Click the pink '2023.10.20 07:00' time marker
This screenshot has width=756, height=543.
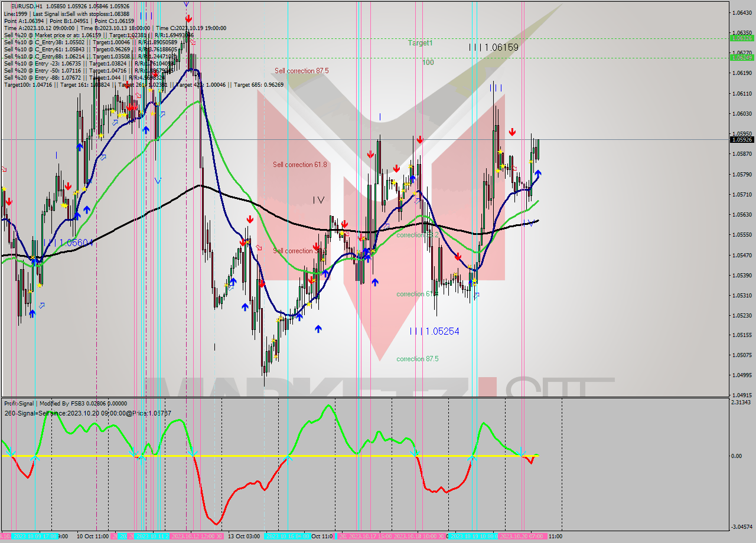pyautogui.click(x=523, y=537)
